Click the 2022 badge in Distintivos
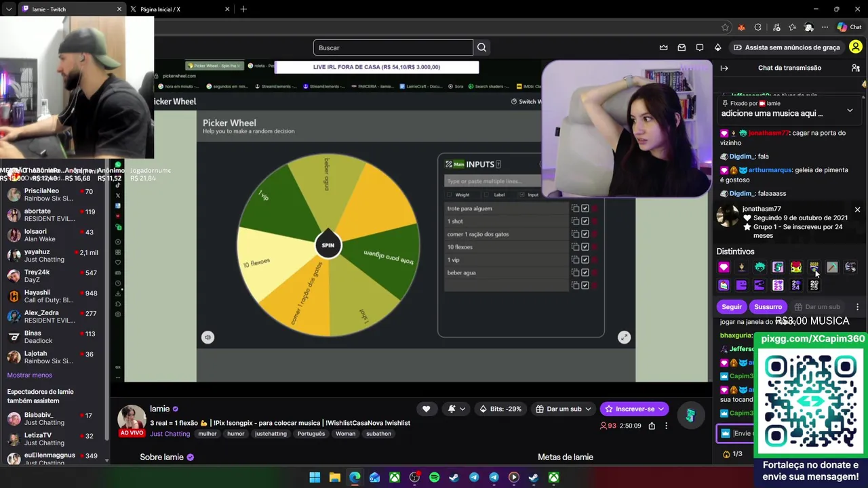The height and width of the screenshot is (488, 868). 814,267
